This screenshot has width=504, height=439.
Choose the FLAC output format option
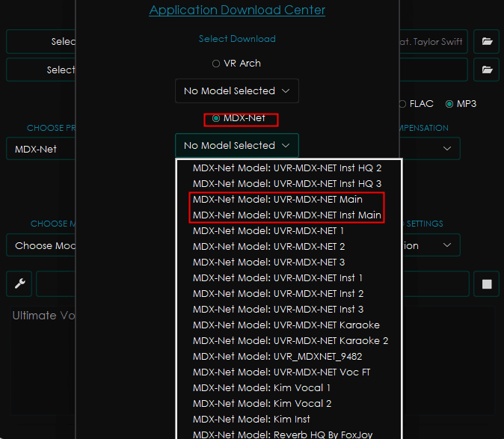click(x=402, y=104)
